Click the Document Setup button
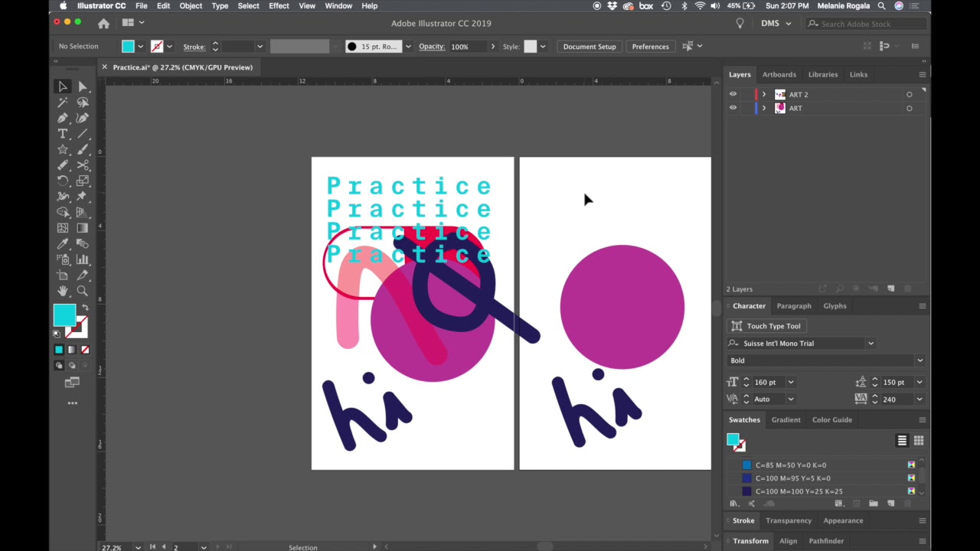Screen dimensions: 980x551 tap(590, 47)
